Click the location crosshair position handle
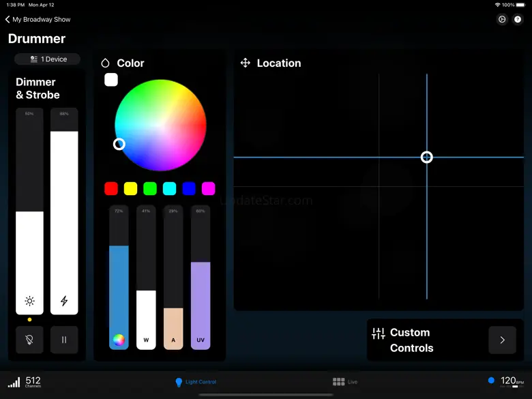Viewport: 532px width, 399px height. point(427,157)
